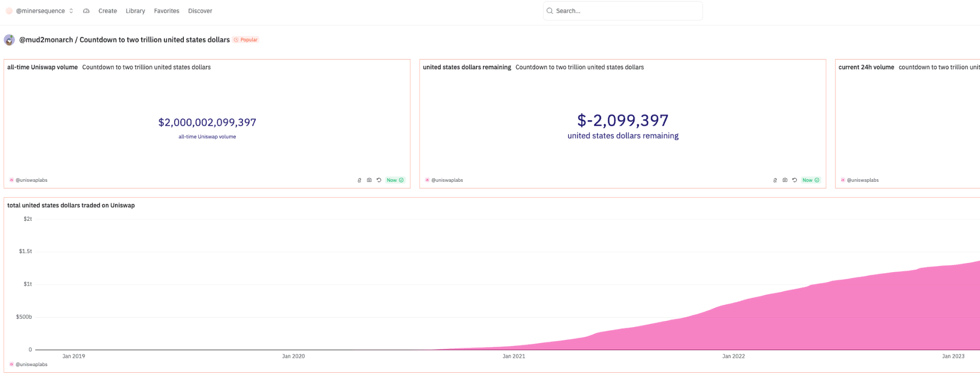Click @uniswaplabs link under the area chart
The image size is (980, 381).
click(x=31, y=365)
